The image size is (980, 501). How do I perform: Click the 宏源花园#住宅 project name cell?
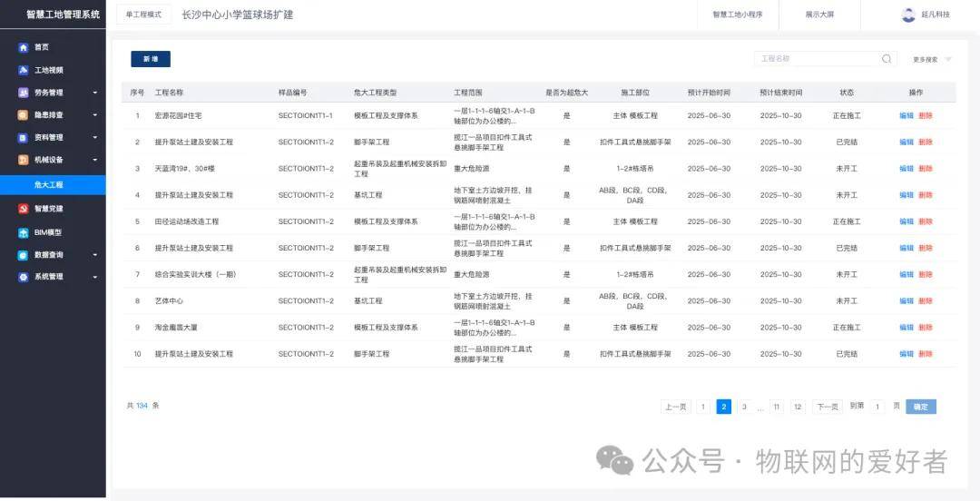point(178,115)
